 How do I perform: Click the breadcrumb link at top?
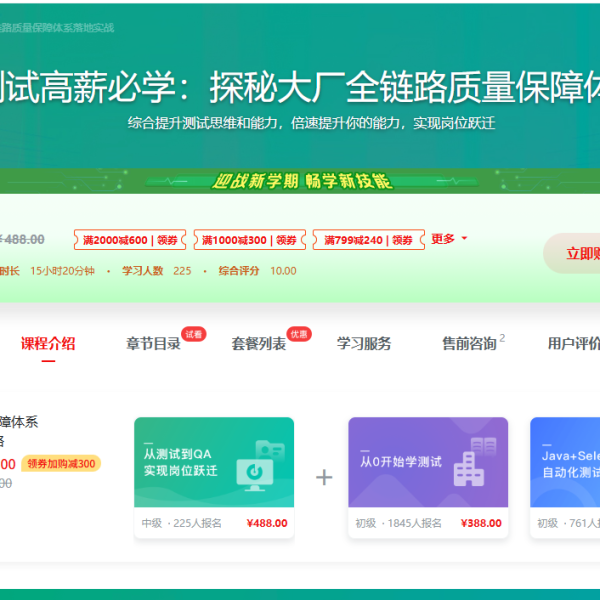click(x=57, y=28)
